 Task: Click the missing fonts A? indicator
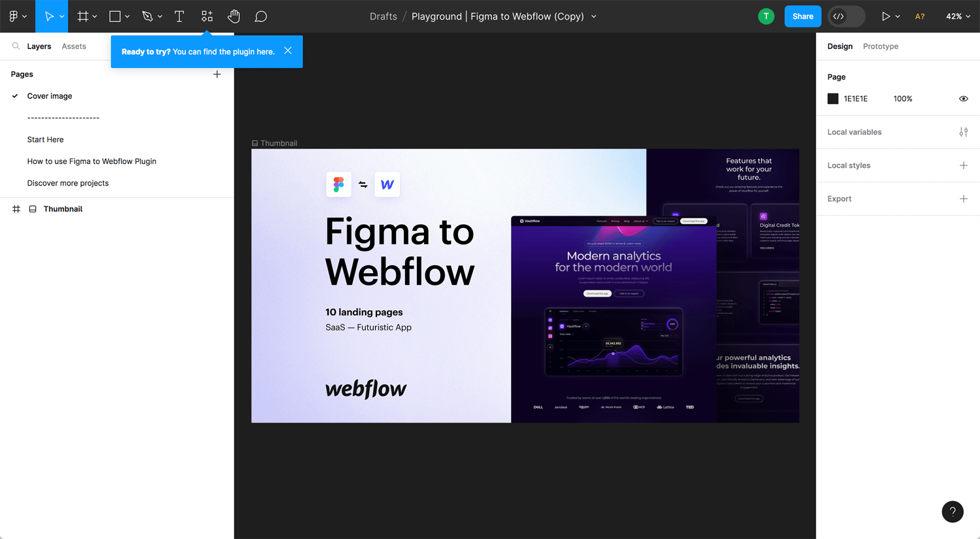(920, 16)
